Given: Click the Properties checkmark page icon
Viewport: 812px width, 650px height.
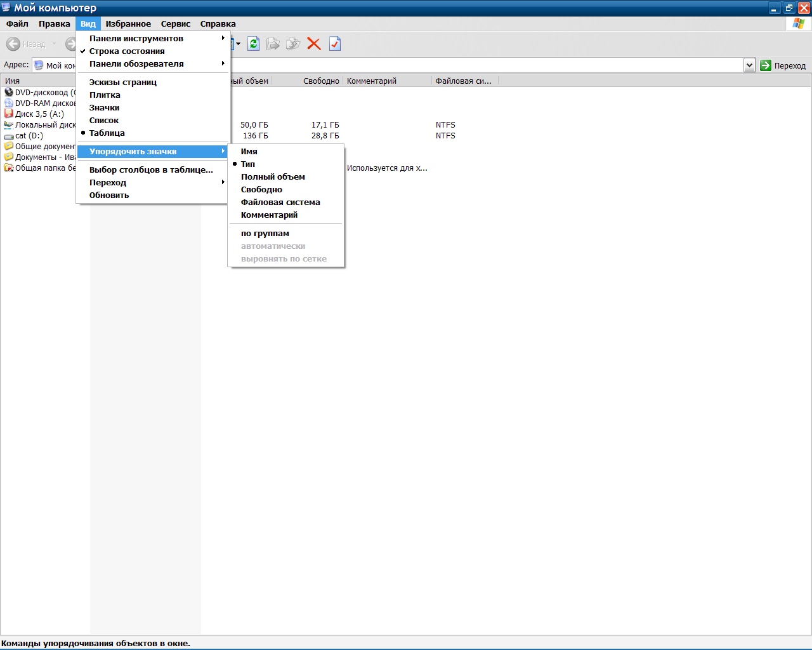Looking at the screenshot, I should pyautogui.click(x=335, y=44).
